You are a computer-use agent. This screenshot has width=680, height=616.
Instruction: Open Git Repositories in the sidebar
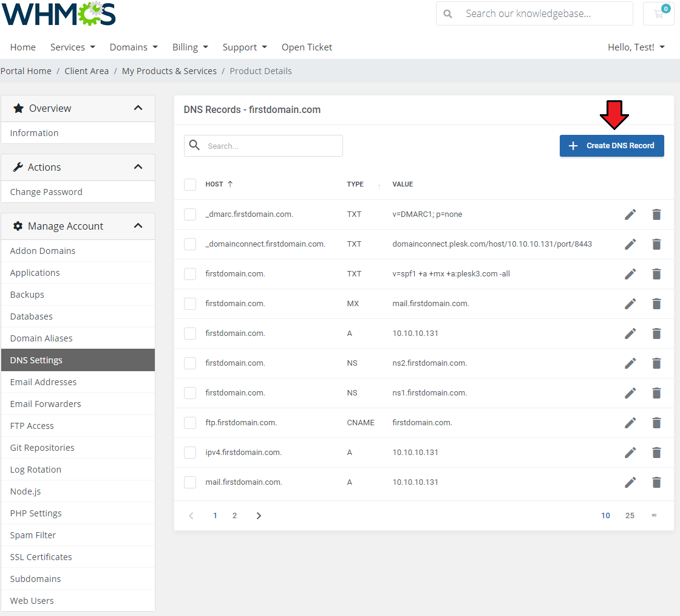tap(78, 448)
